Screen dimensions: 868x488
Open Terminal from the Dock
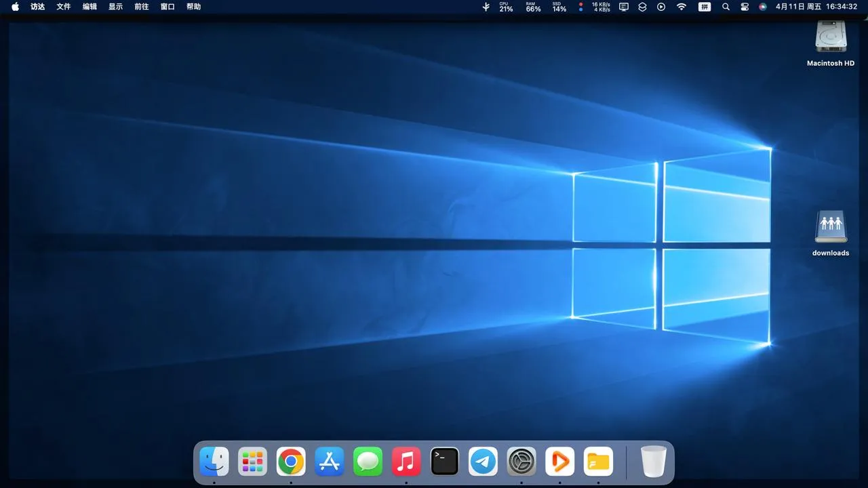click(445, 462)
